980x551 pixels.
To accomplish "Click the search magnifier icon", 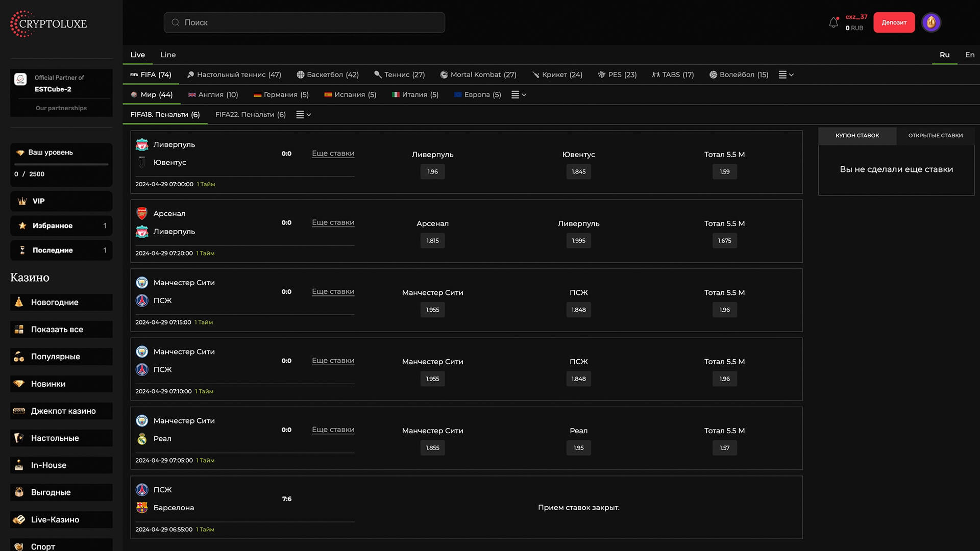I will click(176, 22).
